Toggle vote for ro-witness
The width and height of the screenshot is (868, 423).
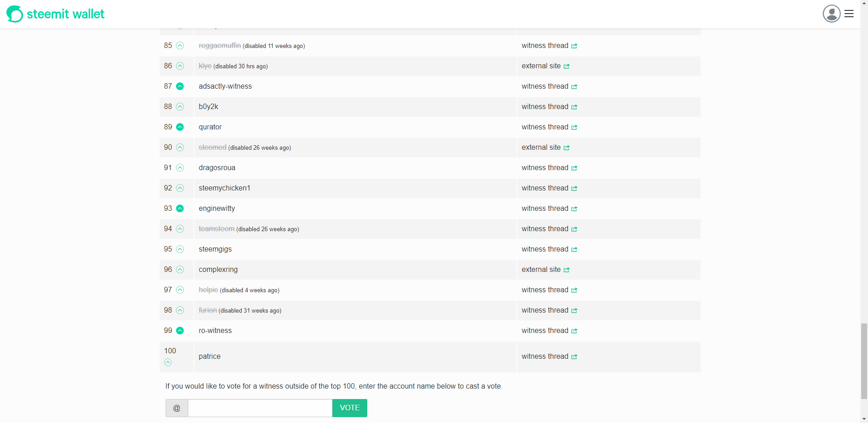click(180, 331)
